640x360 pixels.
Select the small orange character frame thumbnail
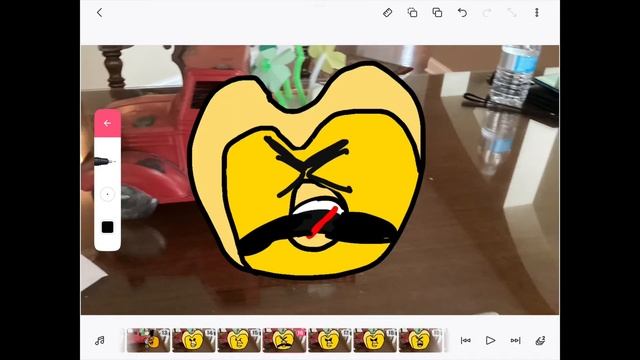(149, 340)
